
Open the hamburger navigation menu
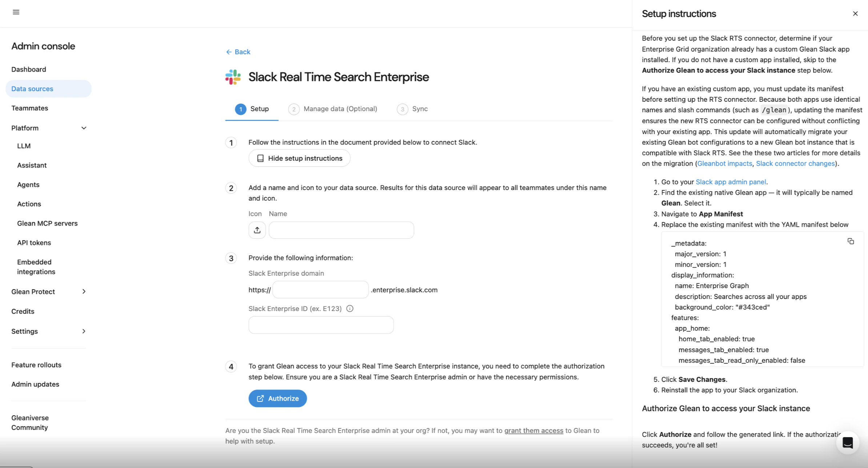[x=16, y=12]
